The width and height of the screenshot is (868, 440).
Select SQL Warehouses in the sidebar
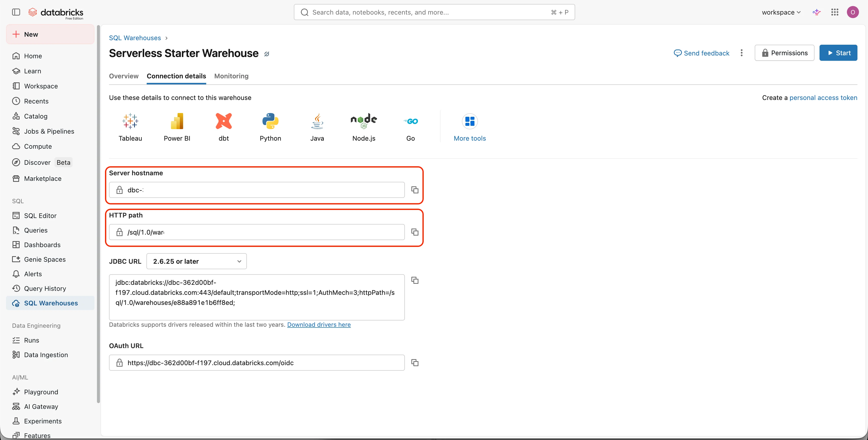click(x=50, y=303)
